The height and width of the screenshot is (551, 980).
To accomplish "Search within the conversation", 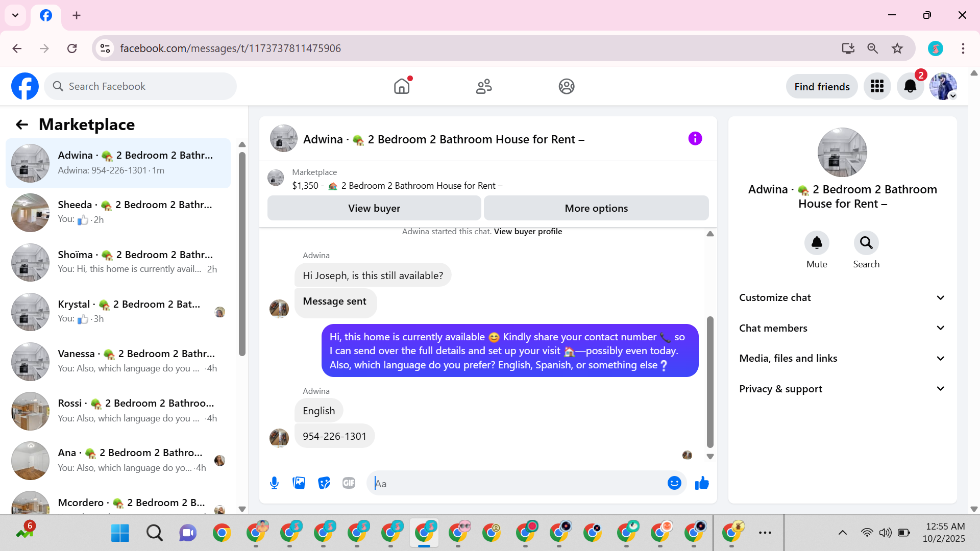I will pyautogui.click(x=866, y=243).
